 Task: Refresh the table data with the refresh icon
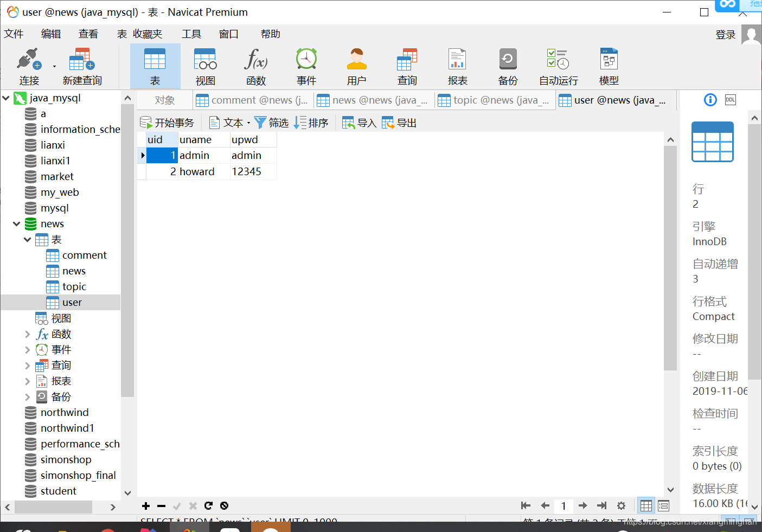coord(208,506)
